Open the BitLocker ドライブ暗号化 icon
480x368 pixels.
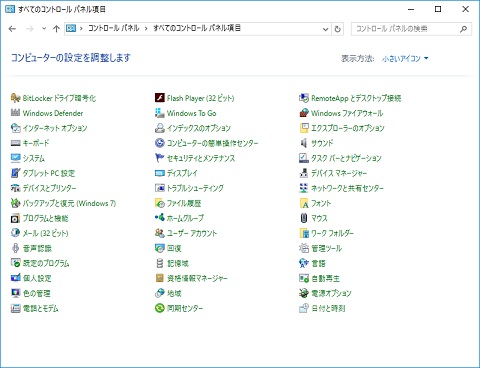15,98
